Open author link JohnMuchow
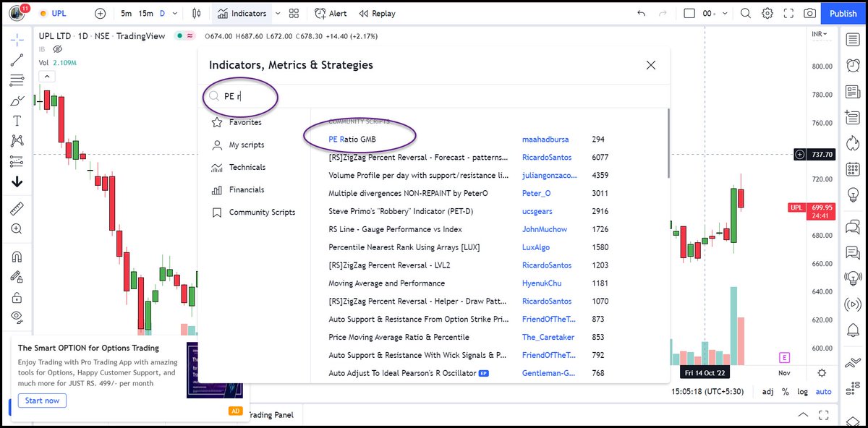Viewport: 868px width, 428px height. point(545,229)
